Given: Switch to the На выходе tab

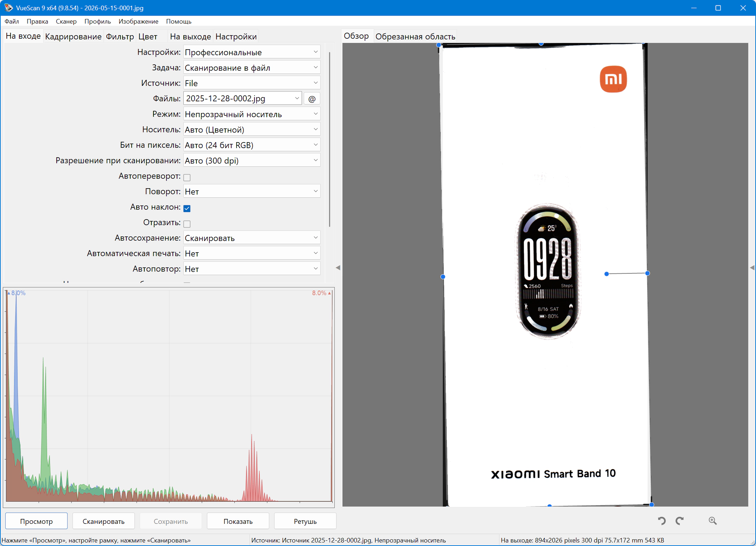Looking at the screenshot, I should (190, 37).
